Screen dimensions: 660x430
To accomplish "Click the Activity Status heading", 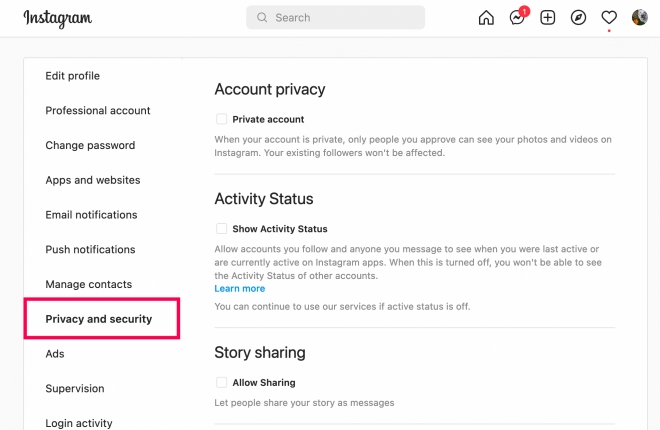I will coord(264,199).
